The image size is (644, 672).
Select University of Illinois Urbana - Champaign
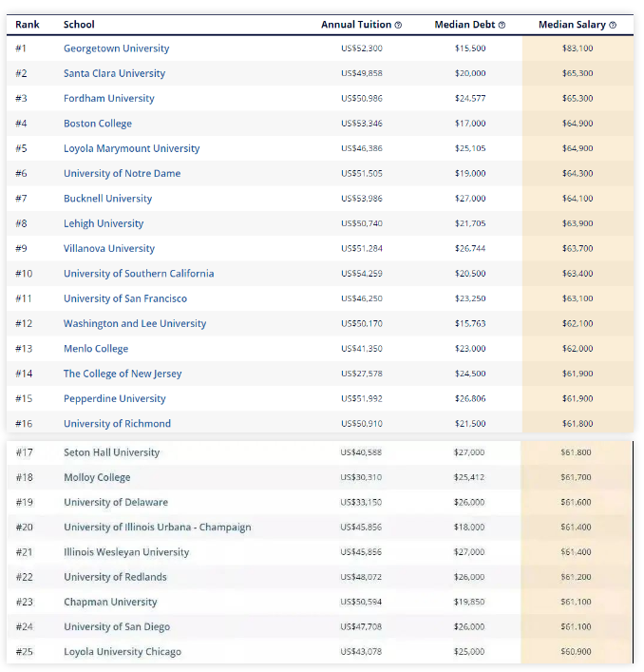pyautogui.click(x=158, y=528)
